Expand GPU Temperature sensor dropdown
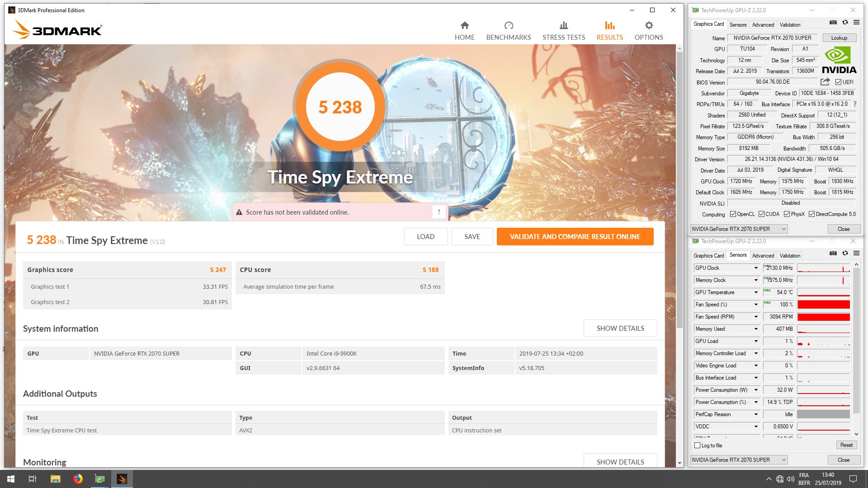Viewport: 868px width, 488px height. click(755, 292)
